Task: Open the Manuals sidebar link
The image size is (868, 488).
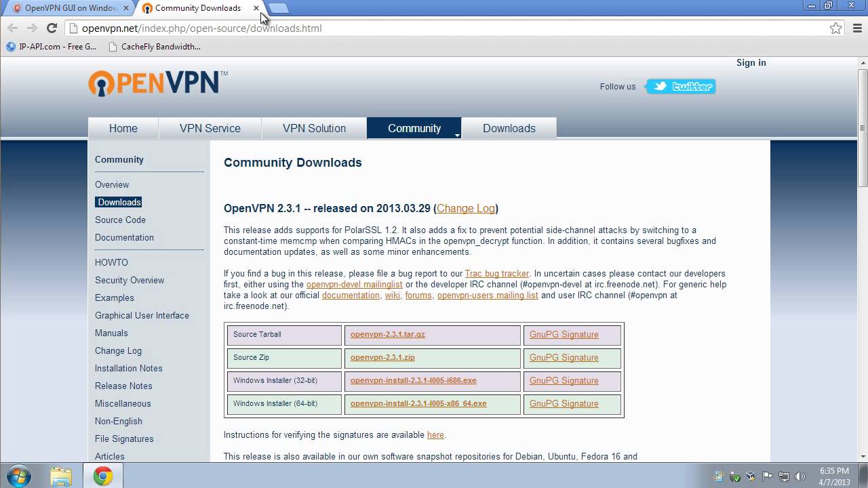Action: coord(111,333)
